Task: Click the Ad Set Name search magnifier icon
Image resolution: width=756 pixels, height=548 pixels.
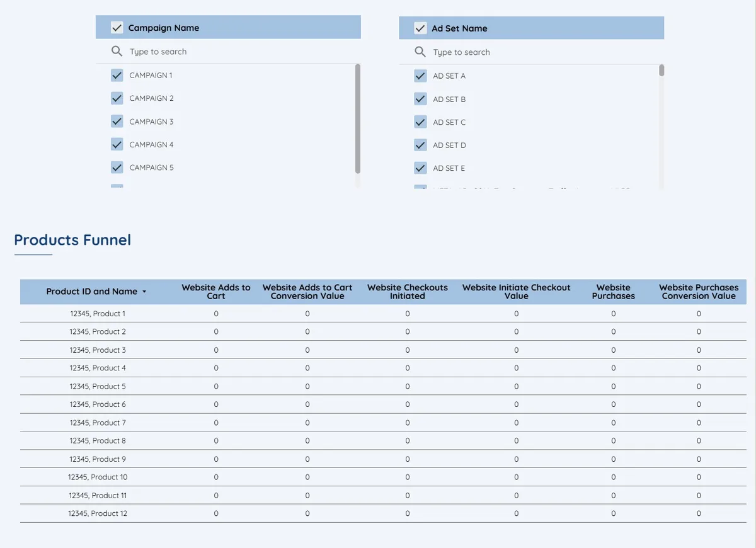Action: click(420, 51)
